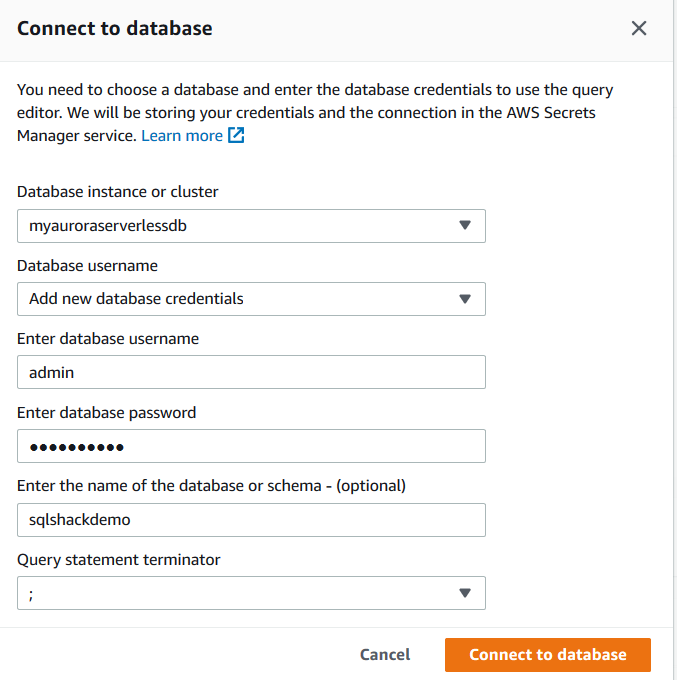Click the Query statement terminator label
Viewport: 677px width, 680px height.
tap(119, 559)
